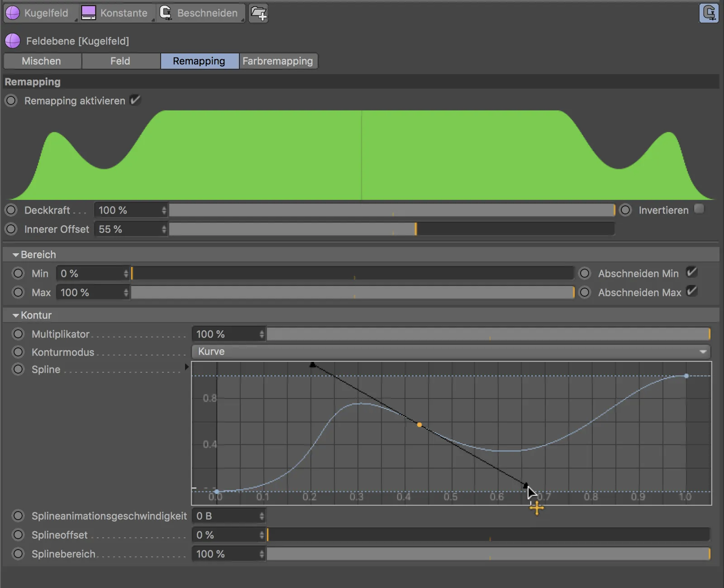This screenshot has height=588, width=724.
Task: Enable the Invertieren checkbox
Action: 699,209
